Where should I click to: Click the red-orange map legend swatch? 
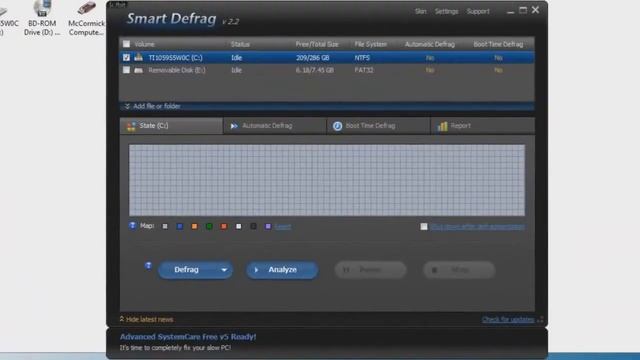coord(224,226)
